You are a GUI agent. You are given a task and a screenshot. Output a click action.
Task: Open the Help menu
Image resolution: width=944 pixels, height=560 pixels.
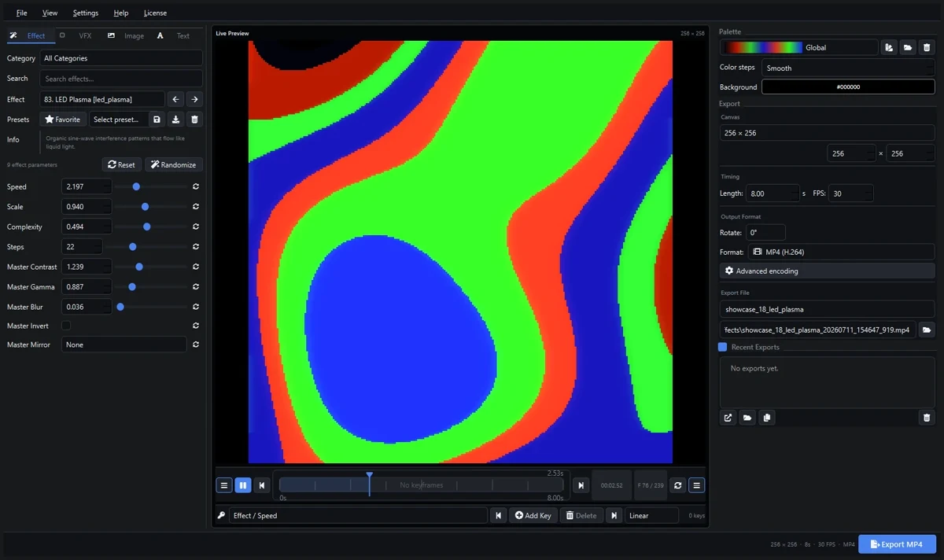pyautogui.click(x=121, y=13)
